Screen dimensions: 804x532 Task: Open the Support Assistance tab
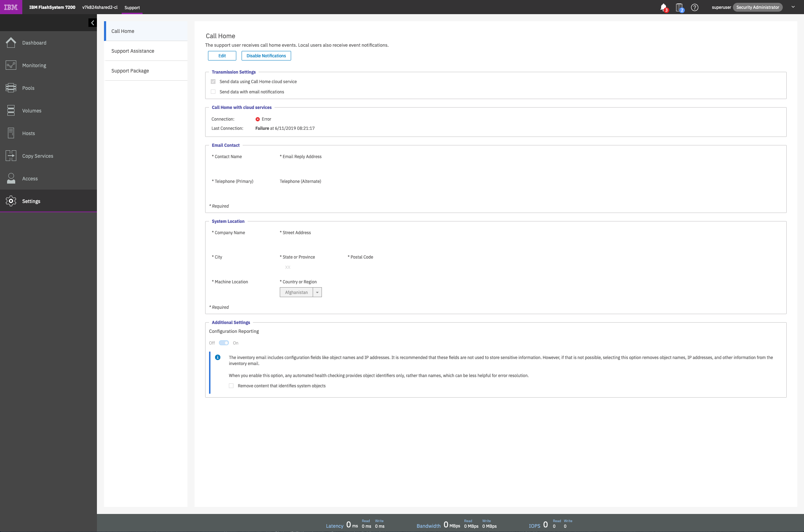[146, 51]
